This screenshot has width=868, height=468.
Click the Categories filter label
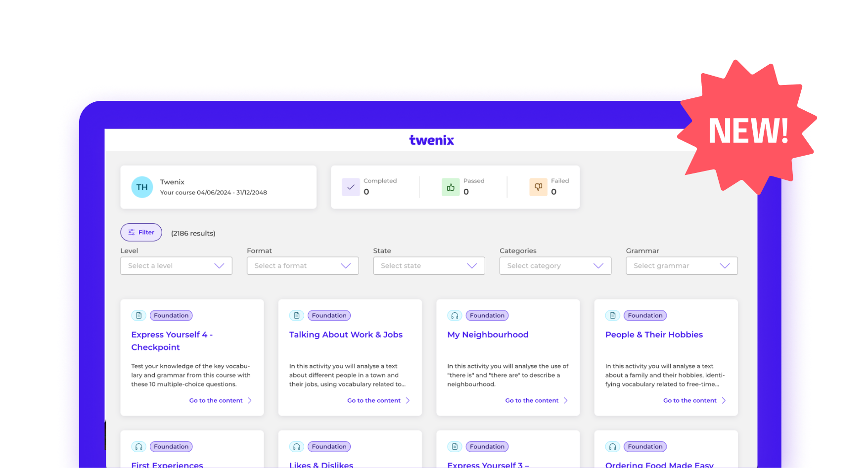point(518,251)
